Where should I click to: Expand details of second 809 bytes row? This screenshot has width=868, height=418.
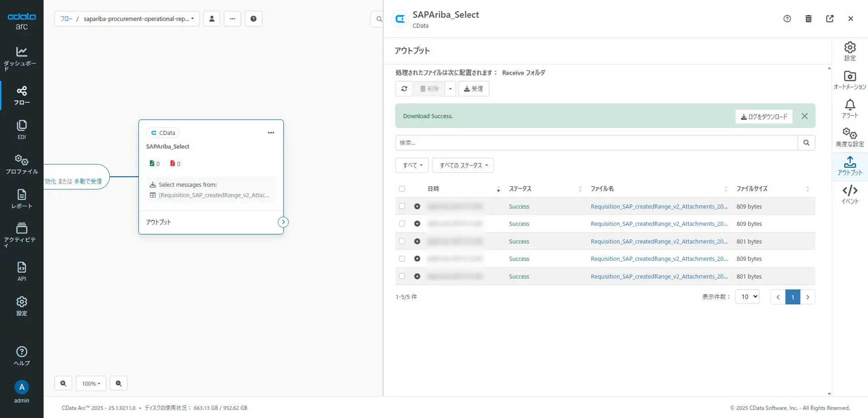(417, 224)
